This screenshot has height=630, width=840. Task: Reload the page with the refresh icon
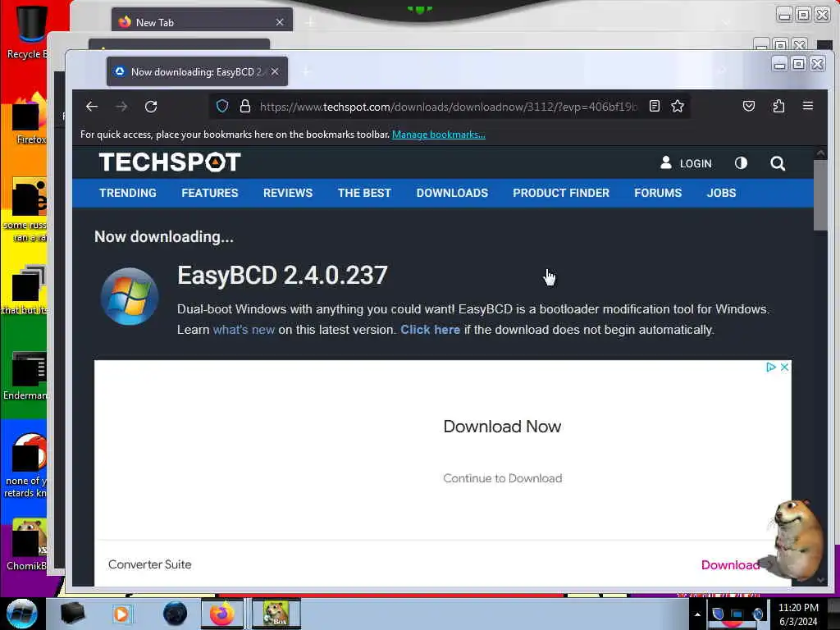(151, 107)
